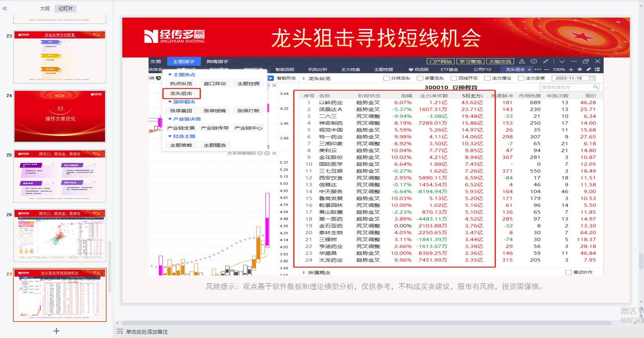
Task: Click the 单击此处添加备注 notes field
Action: tap(147, 332)
